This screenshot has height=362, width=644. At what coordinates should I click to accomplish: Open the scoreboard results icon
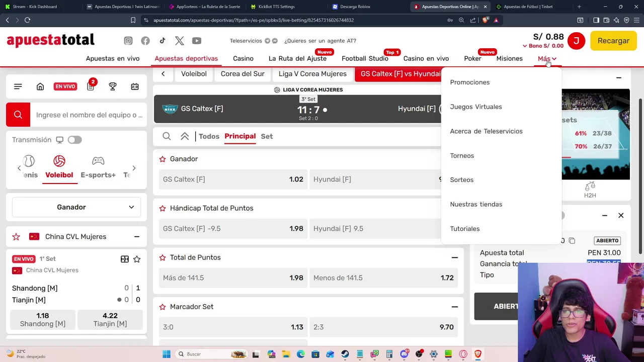tap(135, 86)
